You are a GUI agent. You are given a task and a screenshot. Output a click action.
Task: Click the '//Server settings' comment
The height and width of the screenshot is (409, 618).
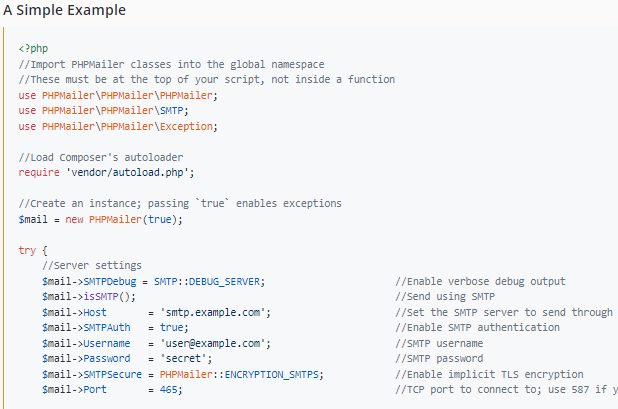(x=92, y=266)
